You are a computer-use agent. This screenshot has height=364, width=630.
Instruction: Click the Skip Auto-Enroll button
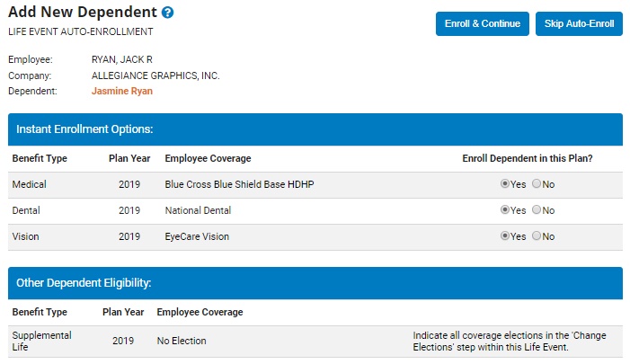(579, 23)
